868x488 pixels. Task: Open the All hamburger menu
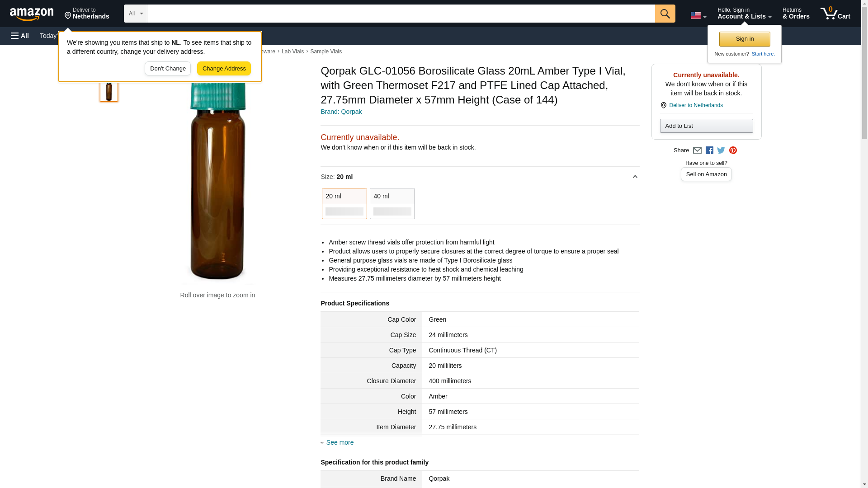(x=20, y=36)
